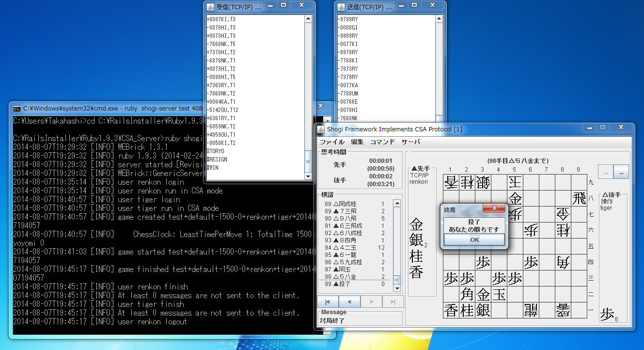This screenshot has width=644, height=350.
Task: Select the 飛 rook on rank 八
Action: point(579,198)
